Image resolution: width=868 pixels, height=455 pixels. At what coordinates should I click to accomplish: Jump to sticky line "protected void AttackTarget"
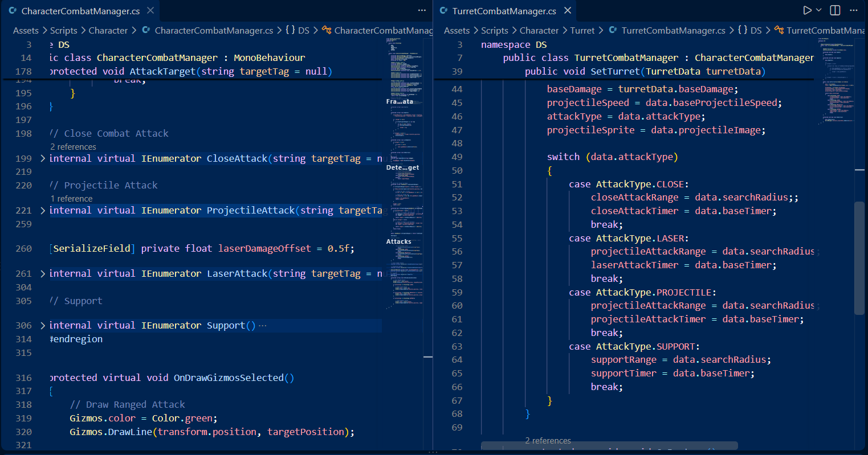tap(191, 71)
